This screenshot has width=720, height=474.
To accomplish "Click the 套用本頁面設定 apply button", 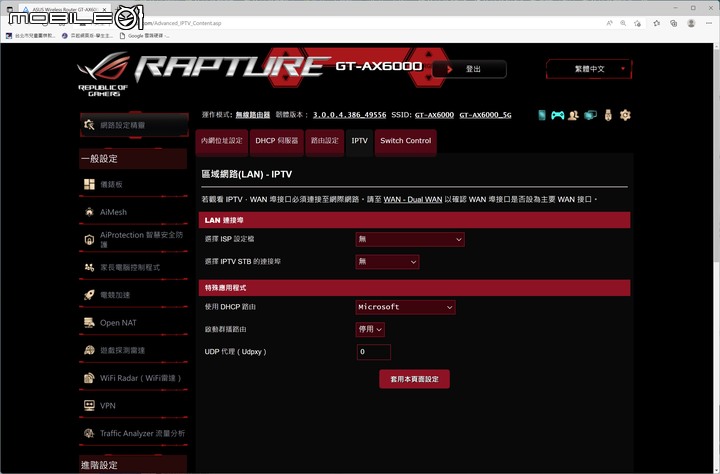I will coord(414,379).
